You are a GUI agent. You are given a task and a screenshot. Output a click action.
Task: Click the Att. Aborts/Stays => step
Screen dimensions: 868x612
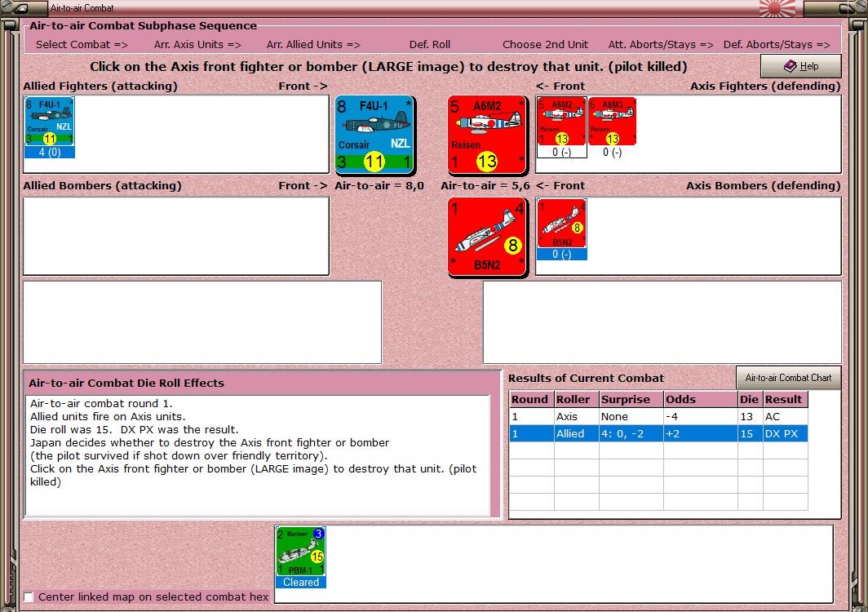coord(661,44)
